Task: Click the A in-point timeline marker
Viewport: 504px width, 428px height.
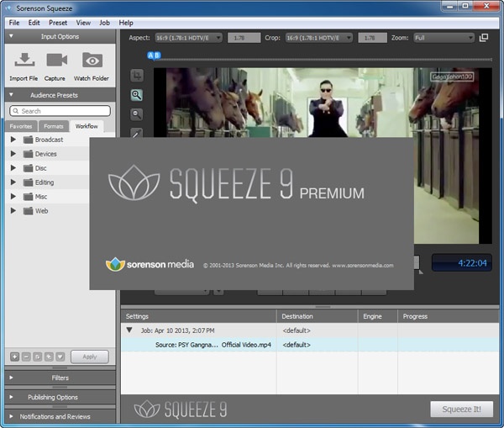Action: point(150,55)
